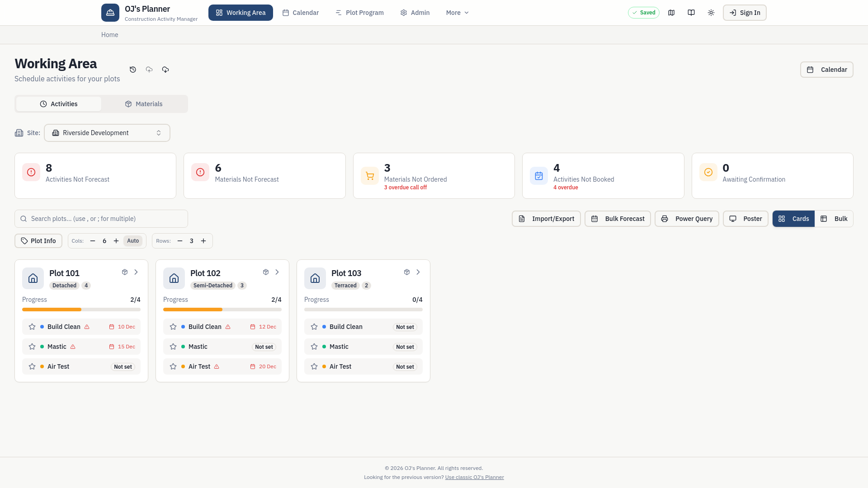Screen dimensions: 868x488
Task: Follow the Use classic OJ's Planner link
Action: coord(474,477)
